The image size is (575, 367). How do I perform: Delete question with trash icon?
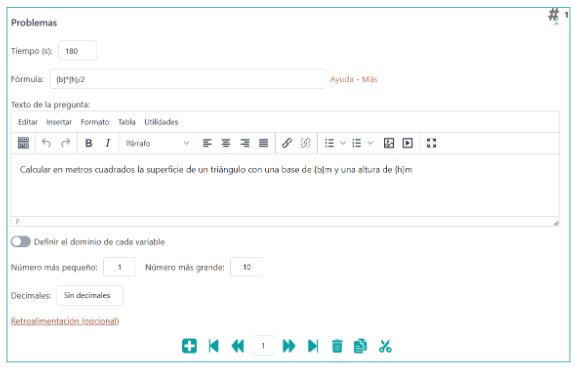(337, 346)
